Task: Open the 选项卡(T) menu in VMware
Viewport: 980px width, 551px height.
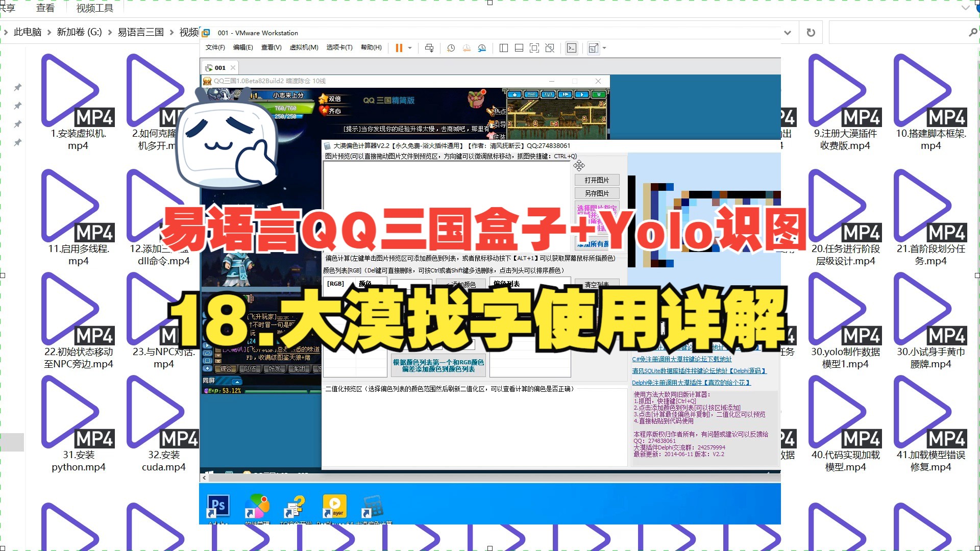Action: pos(339,47)
